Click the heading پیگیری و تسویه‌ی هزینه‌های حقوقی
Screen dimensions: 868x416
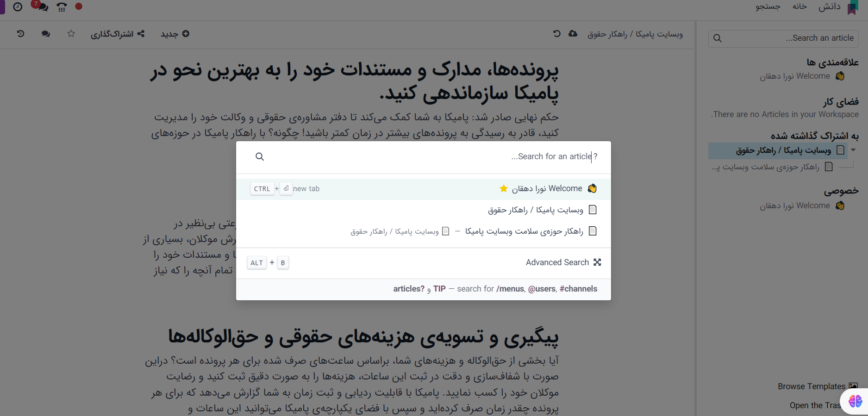(363, 337)
